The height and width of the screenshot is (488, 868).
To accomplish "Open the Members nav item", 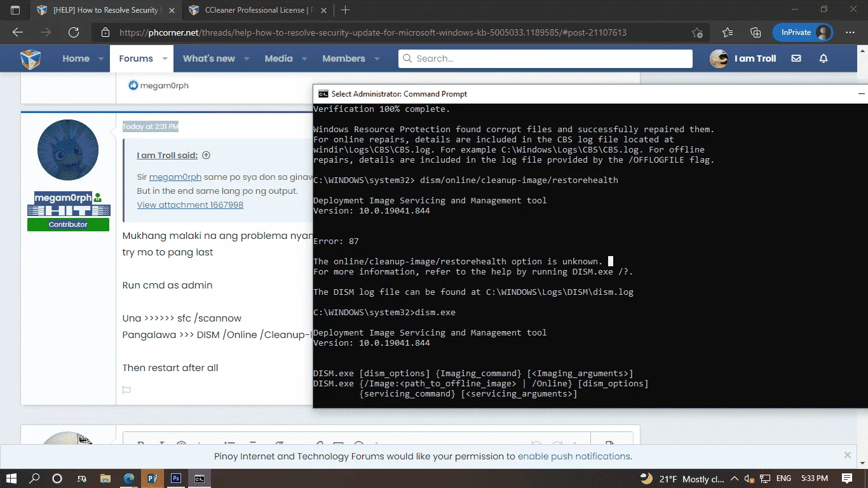I will tap(344, 58).
